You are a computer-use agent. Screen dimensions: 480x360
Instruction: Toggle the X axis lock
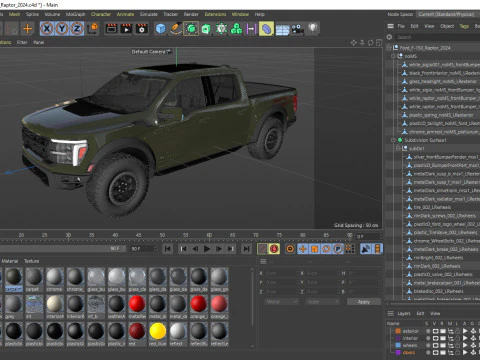click(x=47, y=29)
